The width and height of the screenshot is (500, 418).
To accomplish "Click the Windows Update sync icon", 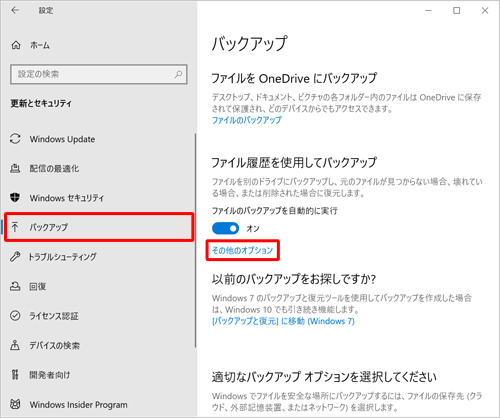I will (15, 139).
